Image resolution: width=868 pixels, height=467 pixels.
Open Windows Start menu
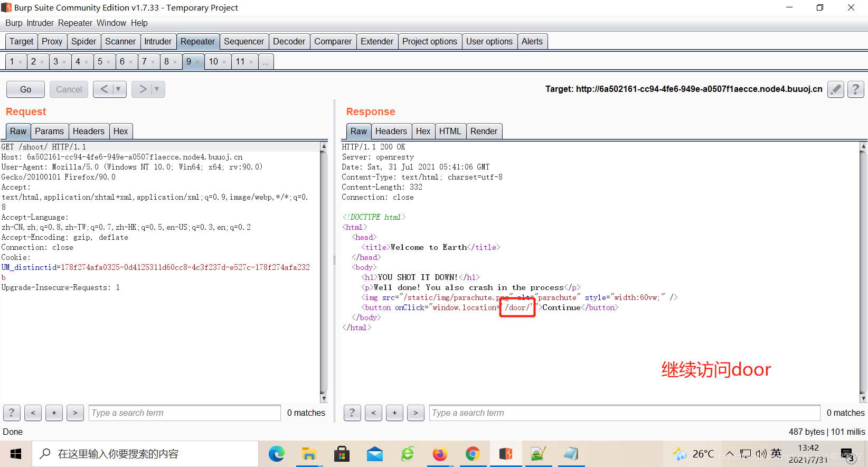click(x=16, y=454)
